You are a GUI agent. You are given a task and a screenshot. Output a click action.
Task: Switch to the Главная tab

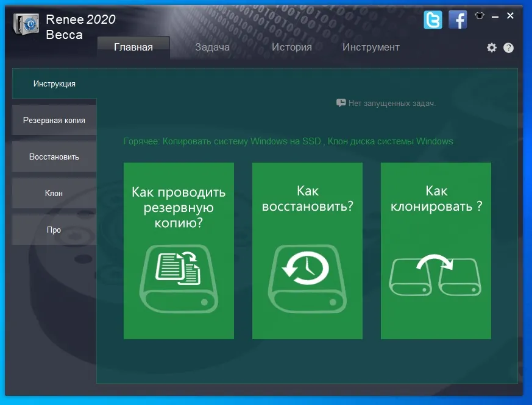pyautogui.click(x=133, y=47)
